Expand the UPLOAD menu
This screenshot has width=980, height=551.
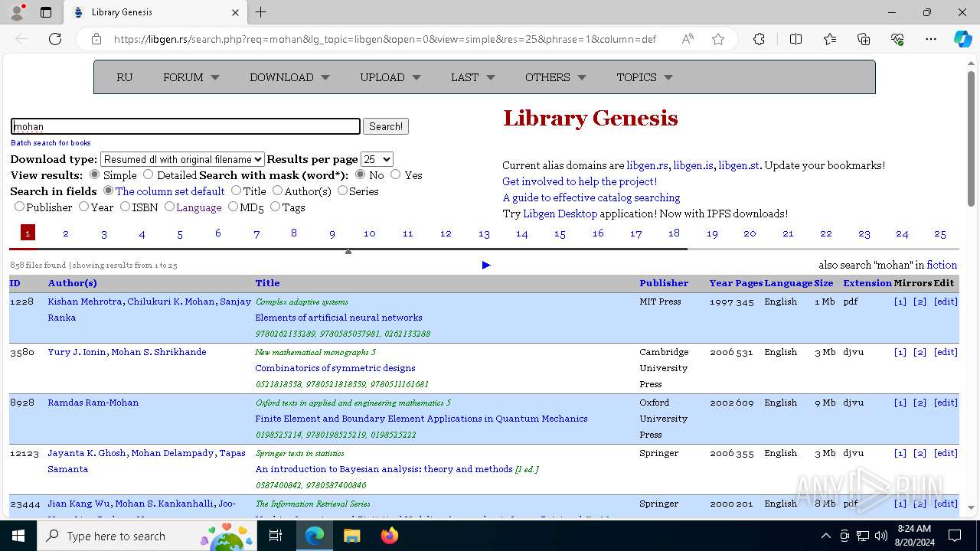[x=390, y=77]
